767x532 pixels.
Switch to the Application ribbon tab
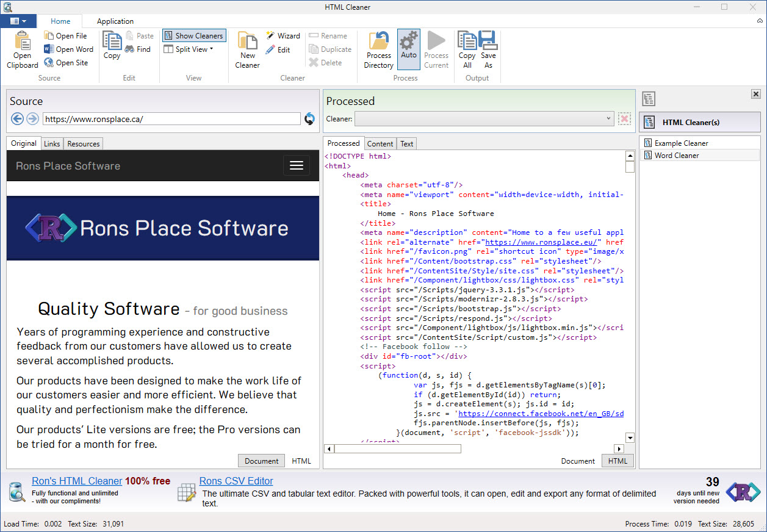(115, 21)
